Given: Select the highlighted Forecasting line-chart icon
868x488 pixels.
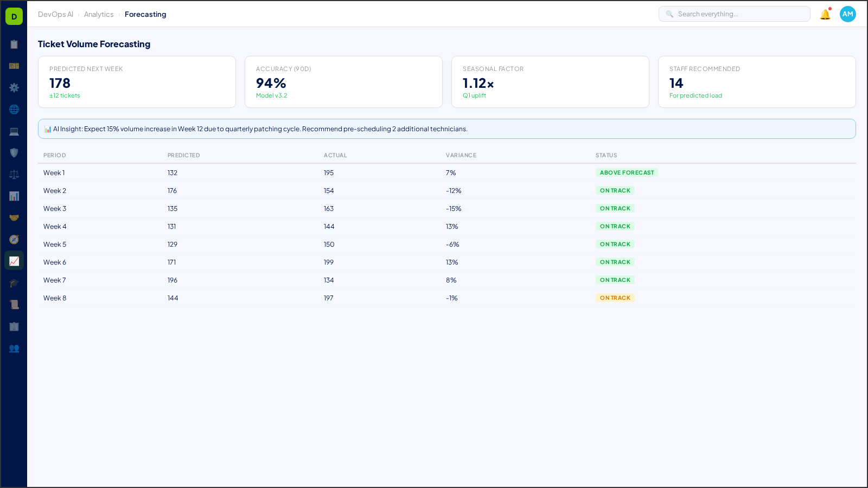Looking at the screenshot, I should [14, 261].
